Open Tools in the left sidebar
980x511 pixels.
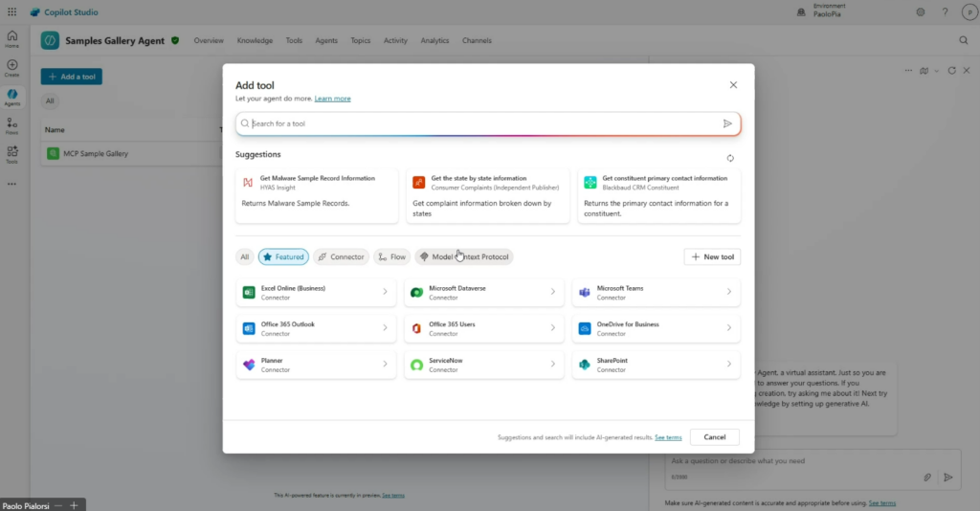pyautogui.click(x=11, y=155)
